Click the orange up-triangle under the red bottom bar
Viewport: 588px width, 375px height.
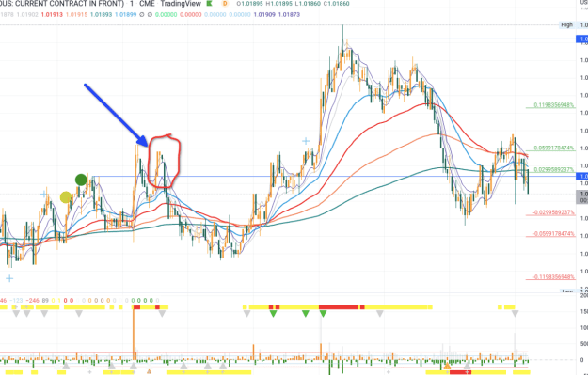click(x=448, y=366)
